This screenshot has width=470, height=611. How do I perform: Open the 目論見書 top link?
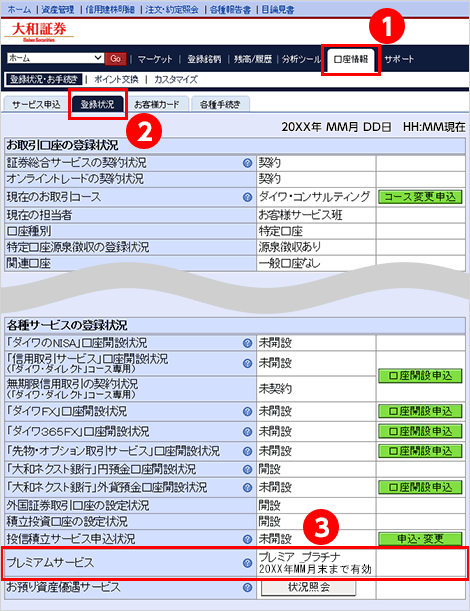point(277,9)
